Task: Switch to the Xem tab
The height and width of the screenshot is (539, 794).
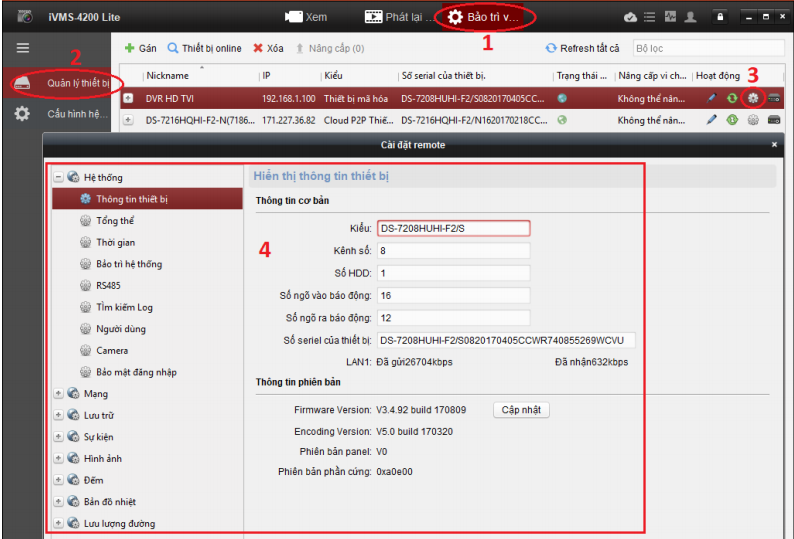Action: coord(306,17)
